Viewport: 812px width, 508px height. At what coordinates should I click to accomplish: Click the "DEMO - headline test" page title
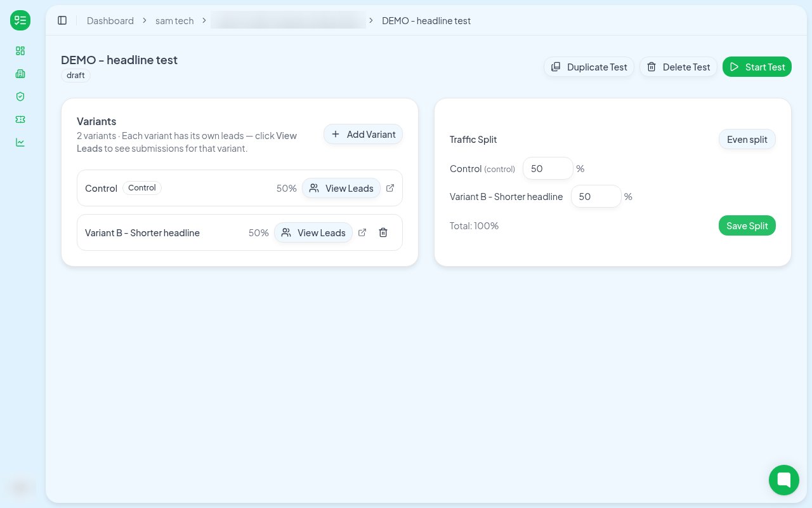pos(119,60)
